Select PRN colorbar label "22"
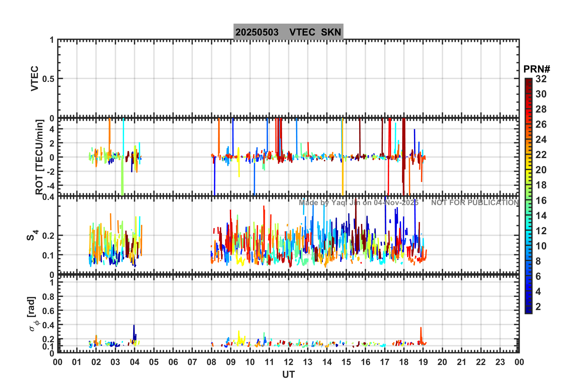 [x=541, y=155]
